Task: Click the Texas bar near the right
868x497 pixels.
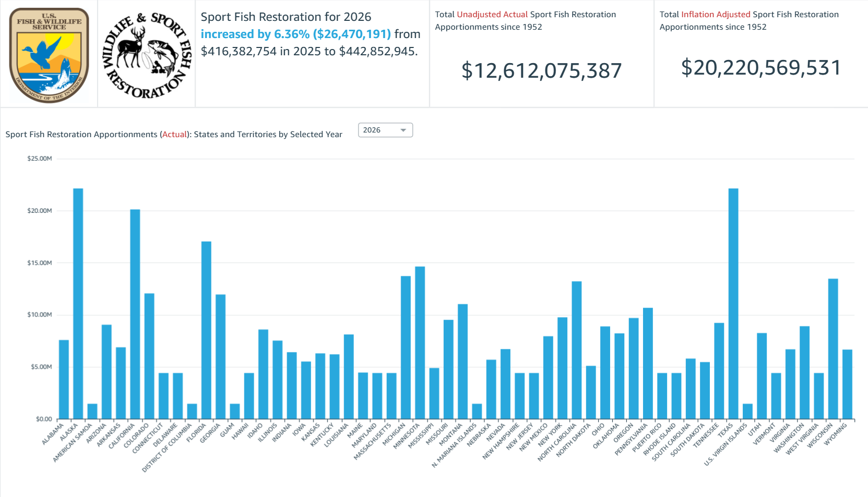Action: (x=733, y=302)
